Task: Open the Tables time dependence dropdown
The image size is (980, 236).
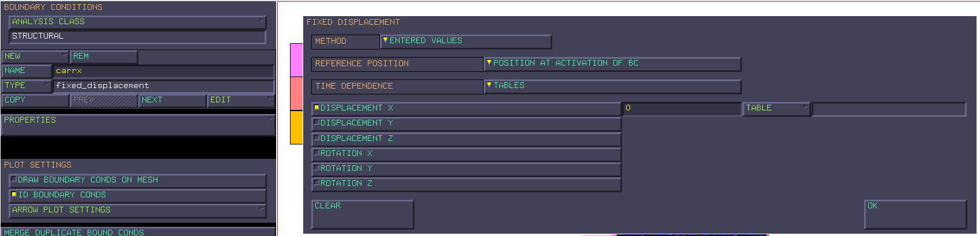Action: pos(612,86)
